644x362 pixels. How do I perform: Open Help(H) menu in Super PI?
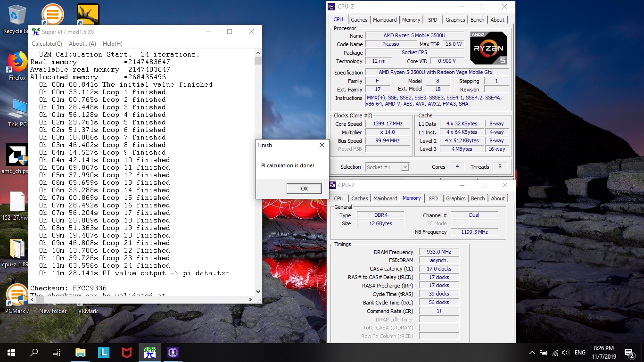click(x=113, y=44)
